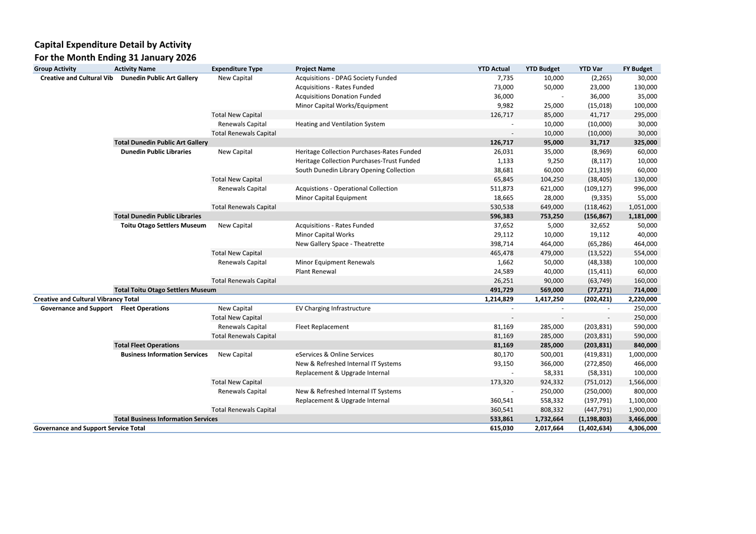Select project 'Minor Capital Equipment'
This screenshot has height=534, width=756.
point(331,198)
